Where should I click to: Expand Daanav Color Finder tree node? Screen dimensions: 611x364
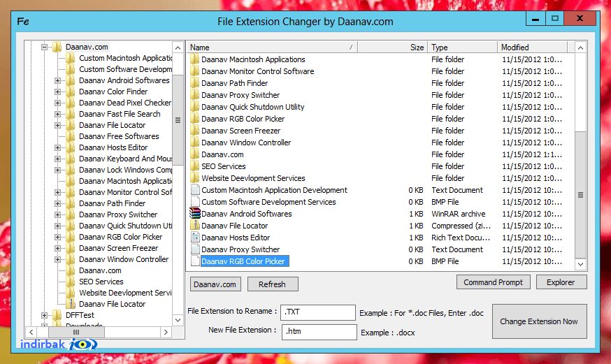[x=57, y=92]
